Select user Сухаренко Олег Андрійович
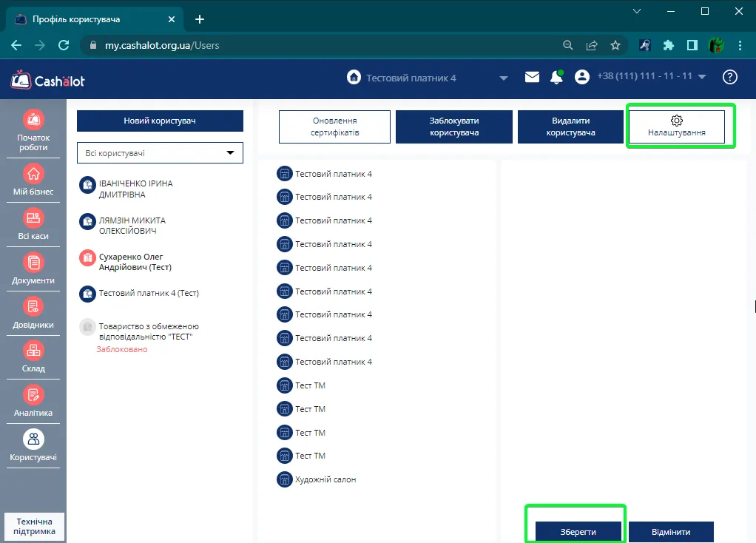This screenshot has width=756, height=543. 135,262
